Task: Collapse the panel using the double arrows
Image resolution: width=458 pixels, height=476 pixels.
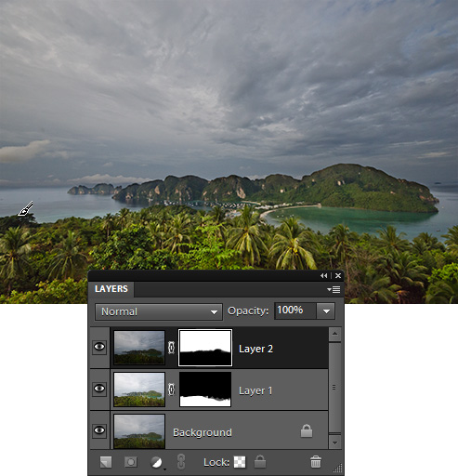Action: click(x=323, y=275)
